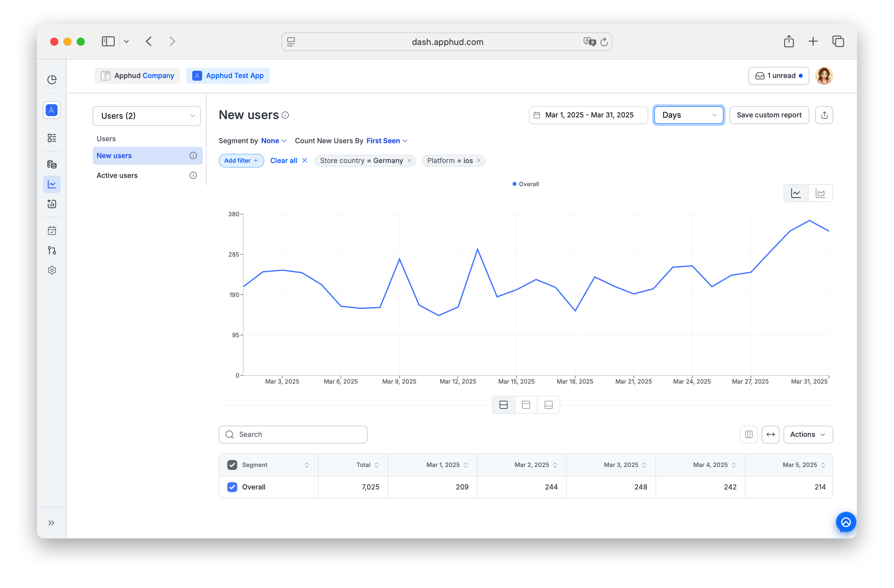This screenshot has height=588, width=894.
Task: Open the First Seen count dropdown
Action: coord(387,141)
